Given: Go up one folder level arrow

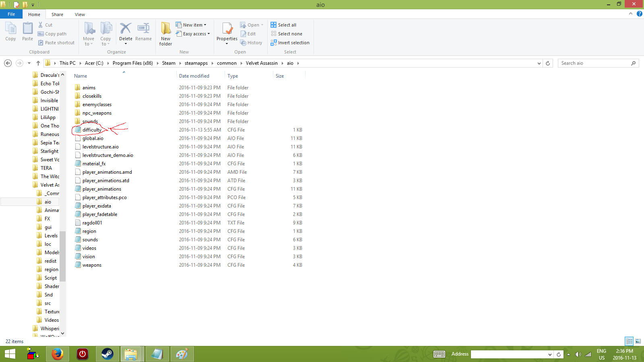Looking at the screenshot, I should (x=38, y=63).
